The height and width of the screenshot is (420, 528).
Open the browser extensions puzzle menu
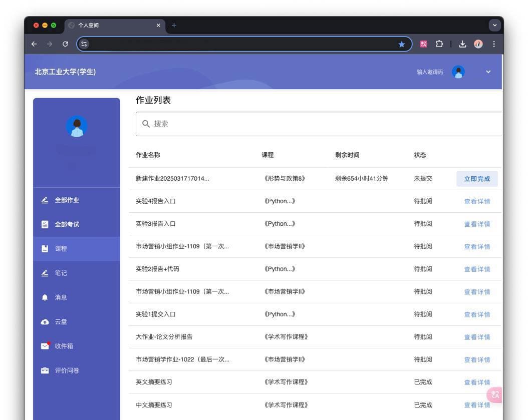tap(439, 44)
